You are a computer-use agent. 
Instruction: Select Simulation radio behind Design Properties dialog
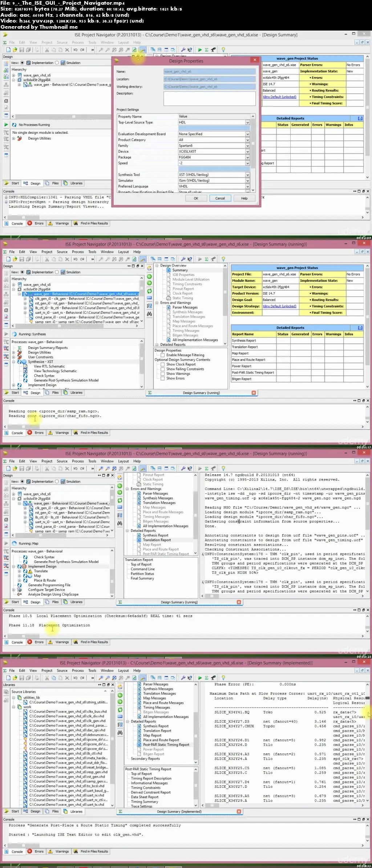(57, 63)
